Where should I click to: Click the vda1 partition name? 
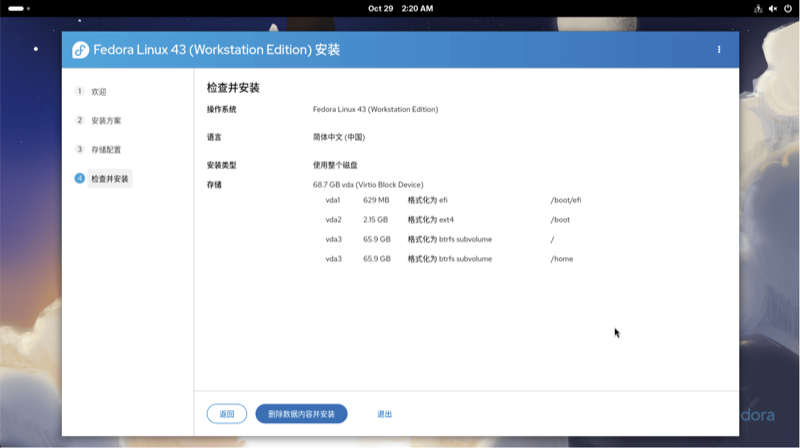[x=333, y=200]
